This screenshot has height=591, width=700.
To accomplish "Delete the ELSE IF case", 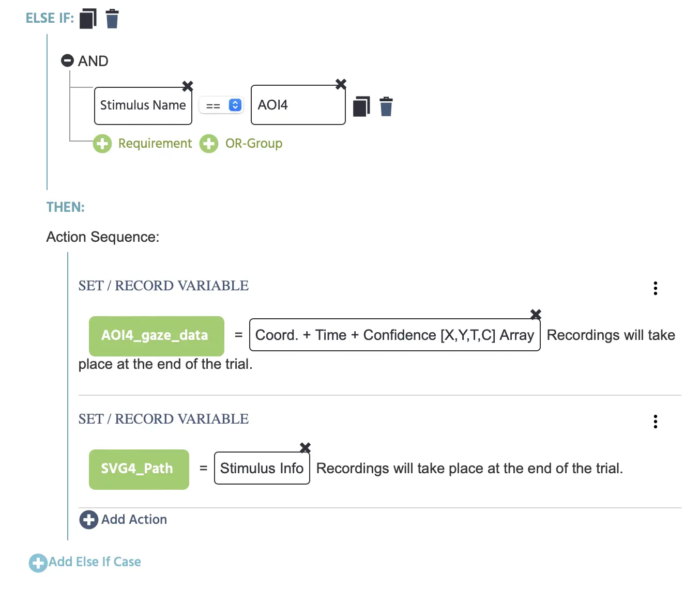I will coord(112,19).
